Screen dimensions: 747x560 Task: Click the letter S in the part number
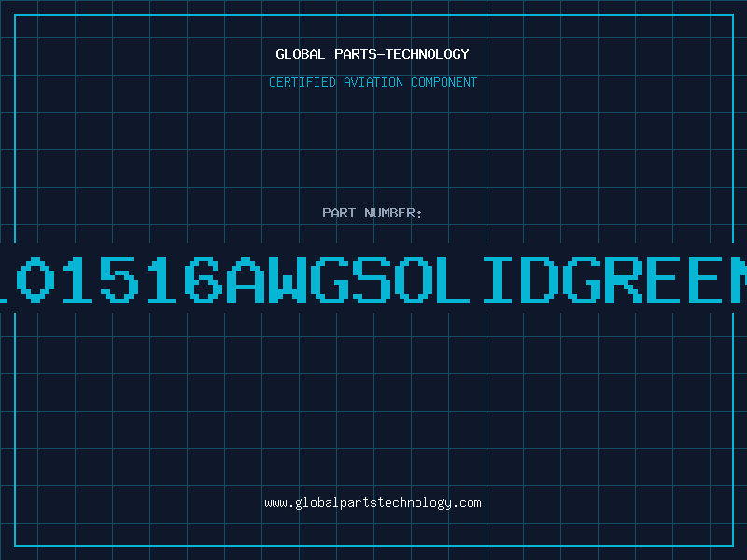coord(373,279)
